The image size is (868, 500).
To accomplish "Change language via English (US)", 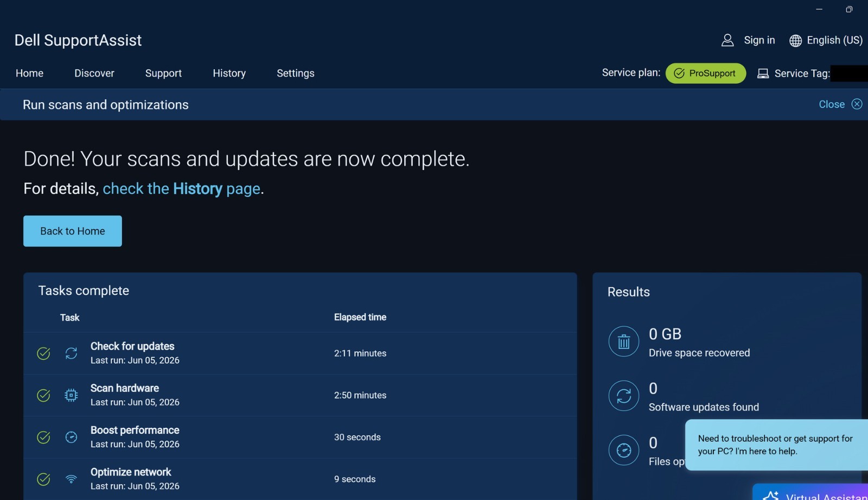I will click(834, 40).
